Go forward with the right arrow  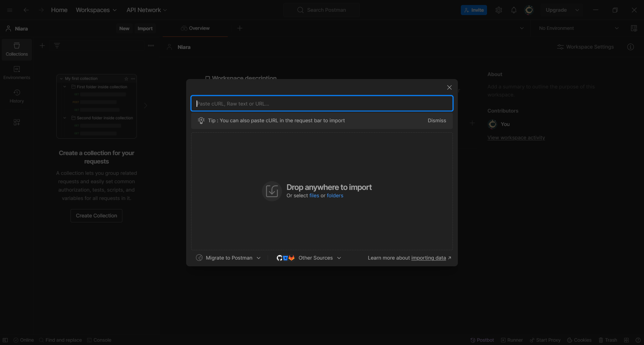click(x=41, y=10)
